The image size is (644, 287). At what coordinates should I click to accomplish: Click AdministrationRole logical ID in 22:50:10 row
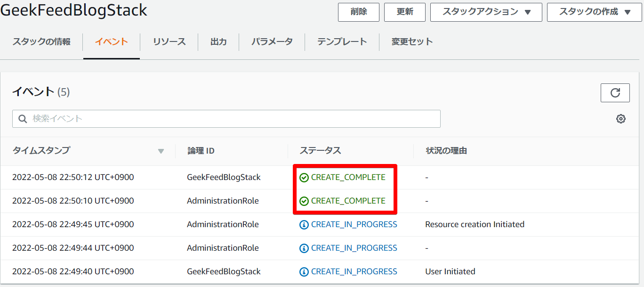pos(223,201)
